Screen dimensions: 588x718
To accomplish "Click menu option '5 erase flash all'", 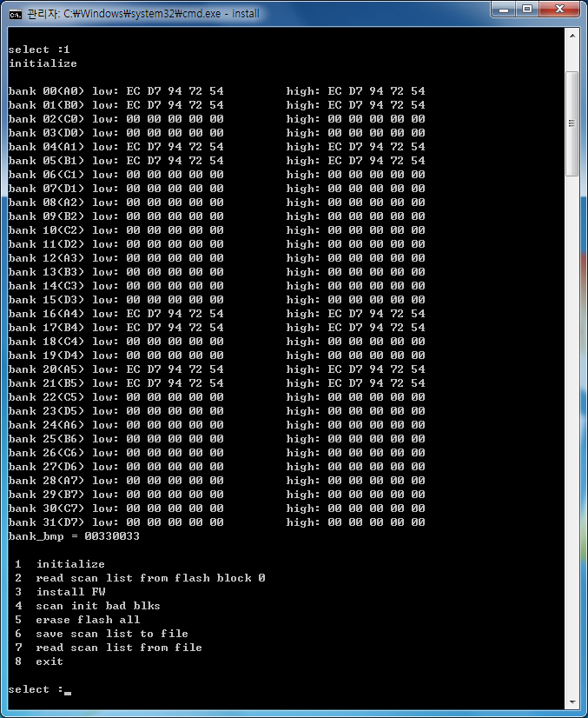I will coord(77,620).
